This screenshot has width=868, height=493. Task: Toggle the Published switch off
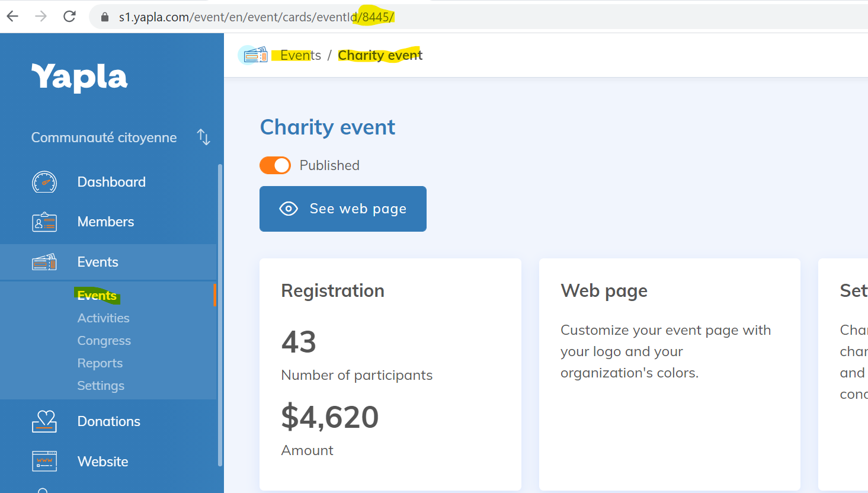coord(275,165)
